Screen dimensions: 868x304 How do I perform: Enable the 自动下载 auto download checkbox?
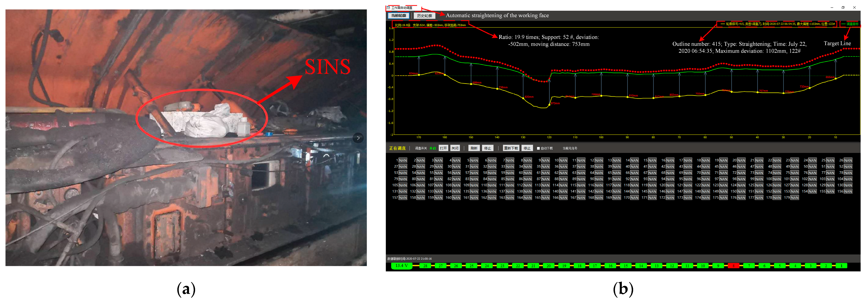pos(538,148)
